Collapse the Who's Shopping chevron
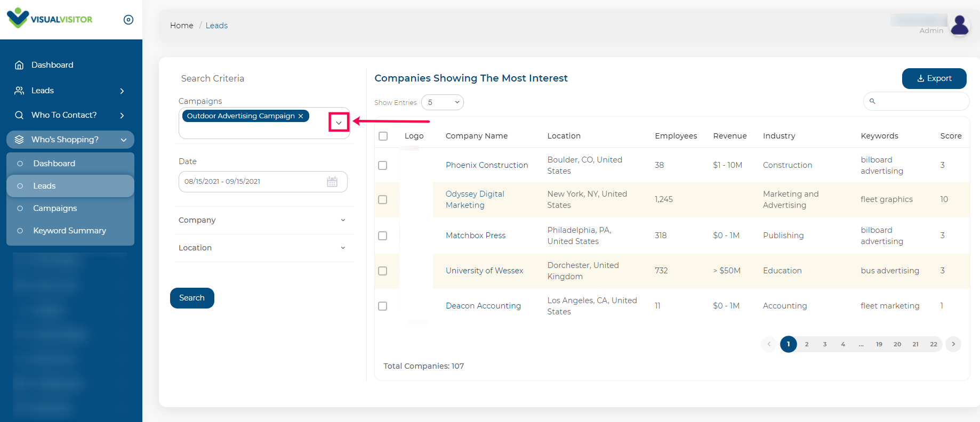This screenshot has width=980, height=422. coord(124,140)
